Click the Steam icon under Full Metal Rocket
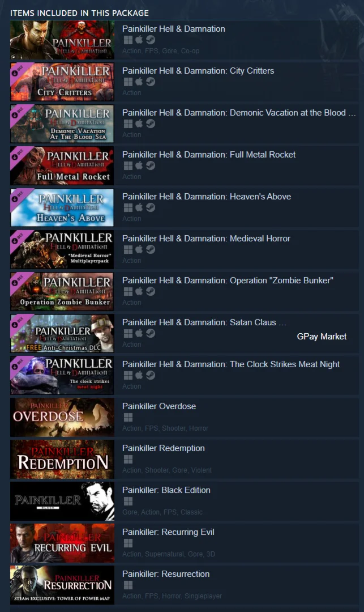The image size is (364, 612). 151,165
